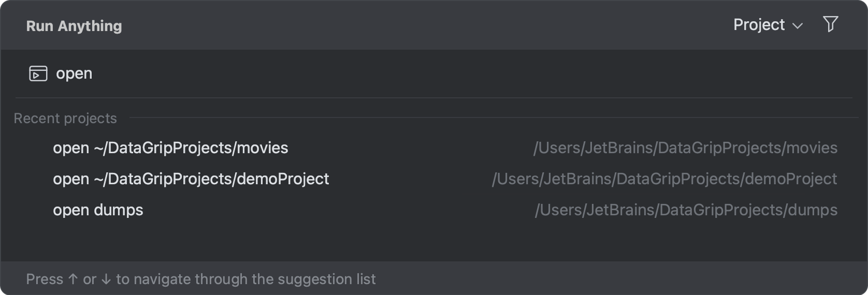Click the /Users/JetBrains/DataGripProjects/movies path
This screenshot has width=868, height=295.
pos(685,148)
